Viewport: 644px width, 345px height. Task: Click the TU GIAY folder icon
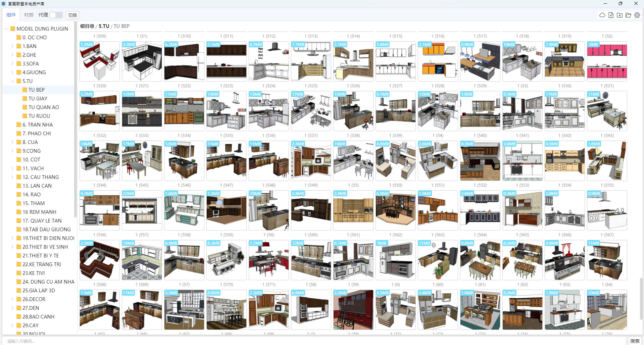click(25, 98)
